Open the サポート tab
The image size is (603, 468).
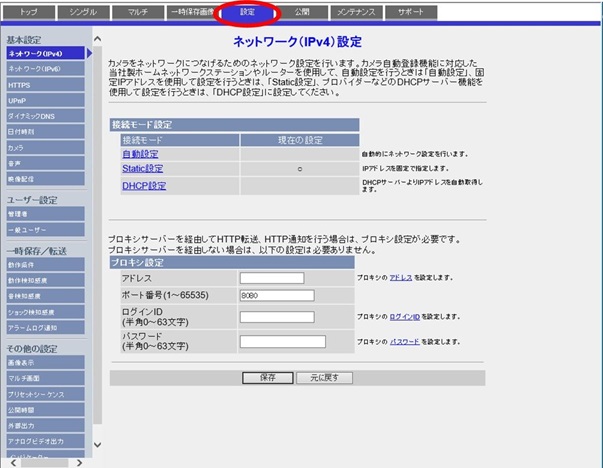[411, 12]
